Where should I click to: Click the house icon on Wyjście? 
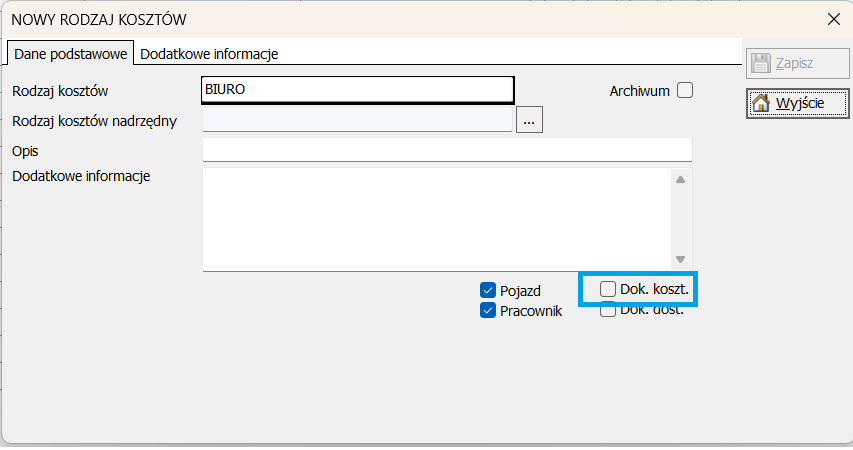point(761,104)
